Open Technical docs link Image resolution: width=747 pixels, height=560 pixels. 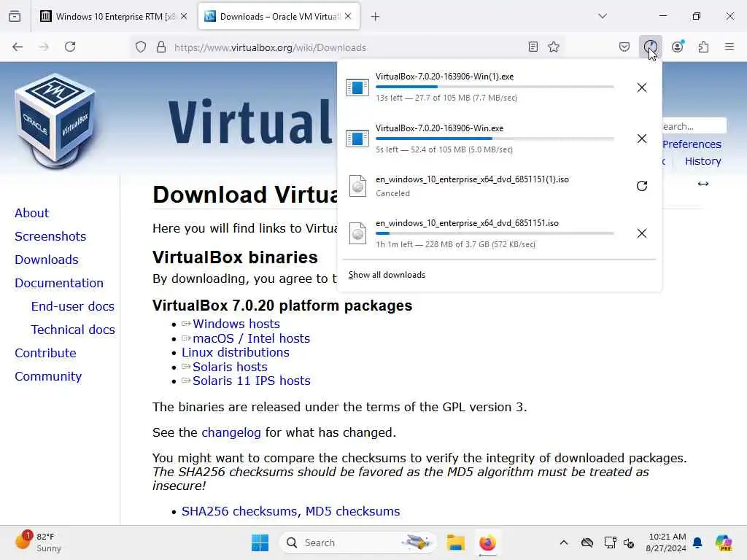click(73, 330)
